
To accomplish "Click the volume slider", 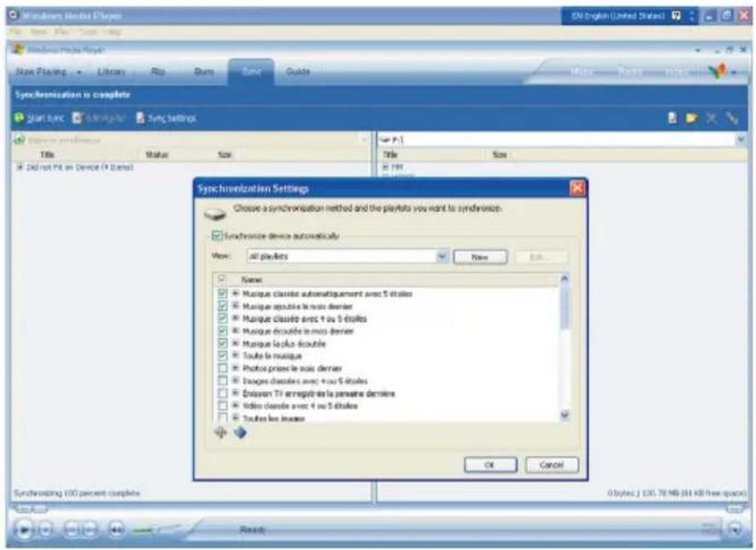I will coord(157,530).
